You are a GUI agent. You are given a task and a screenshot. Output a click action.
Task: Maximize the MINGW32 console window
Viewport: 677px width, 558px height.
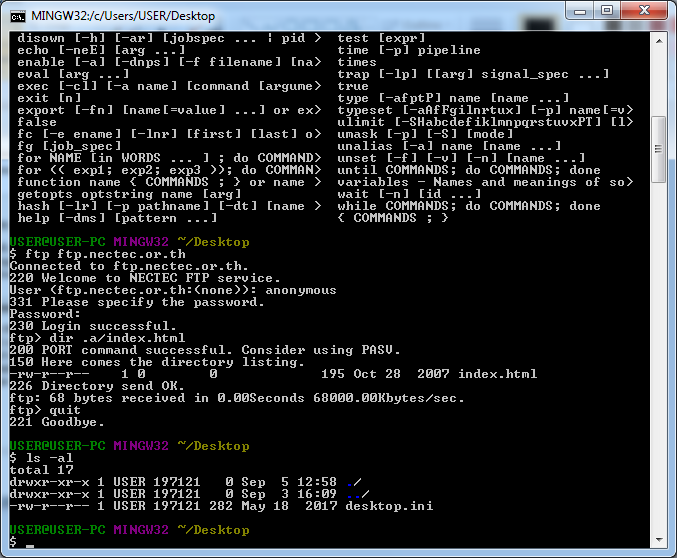pyautogui.click(x=602, y=12)
